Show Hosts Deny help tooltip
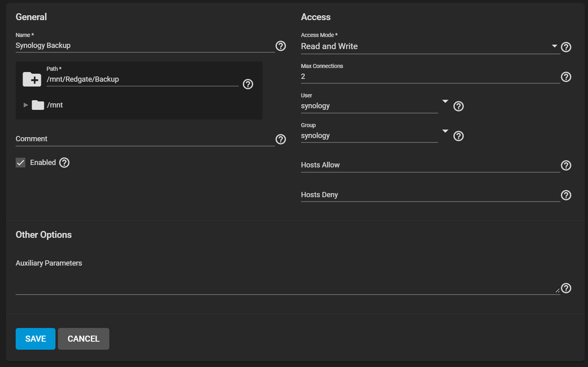Viewport: 588px width, 367px height. (566, 195)
